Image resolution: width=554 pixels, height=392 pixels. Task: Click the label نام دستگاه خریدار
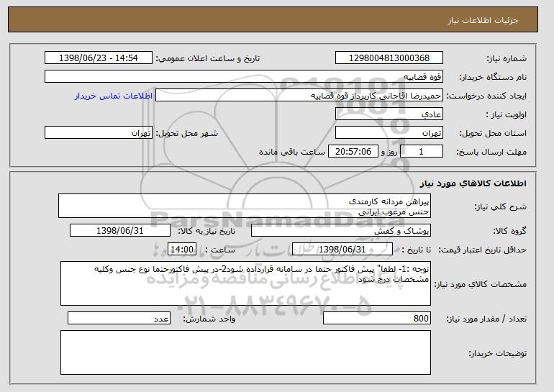tap(493, 77)
